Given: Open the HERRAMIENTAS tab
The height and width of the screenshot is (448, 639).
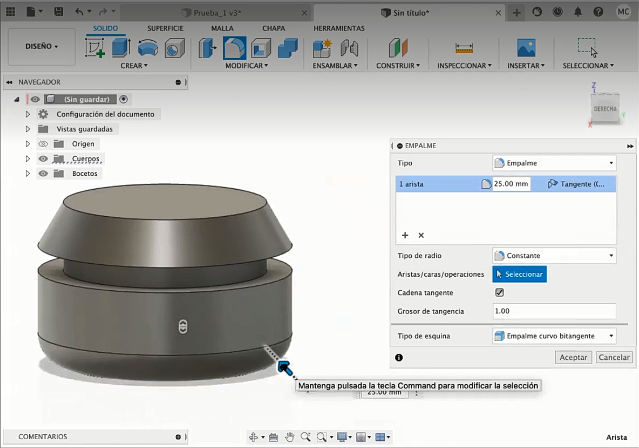Looking at the screenshot, I should point(339,28).
